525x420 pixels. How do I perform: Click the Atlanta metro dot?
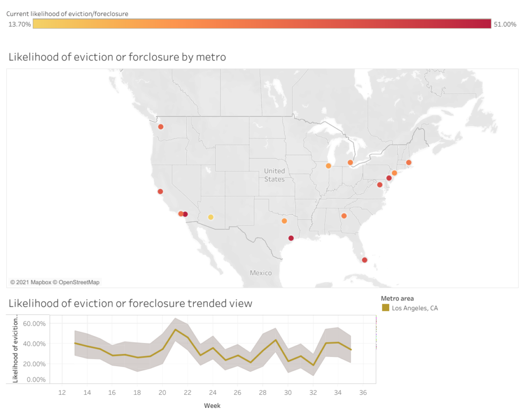344,216
